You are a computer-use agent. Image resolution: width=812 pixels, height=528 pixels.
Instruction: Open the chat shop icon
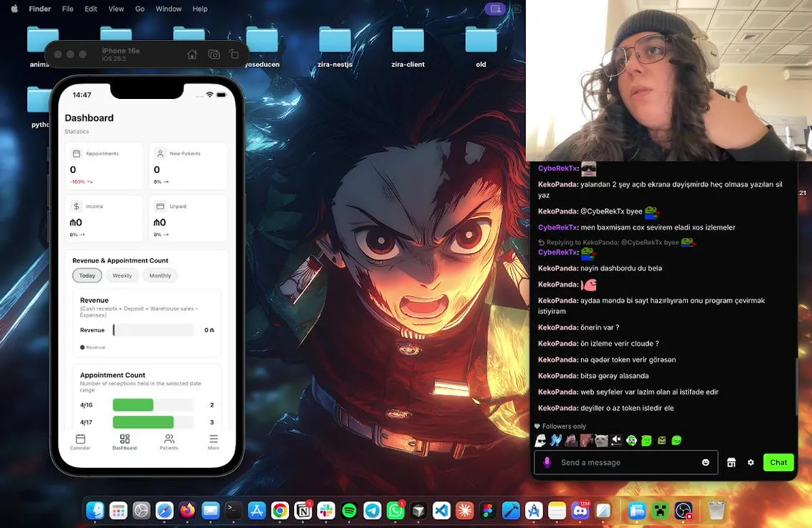[x=731, y=462]
